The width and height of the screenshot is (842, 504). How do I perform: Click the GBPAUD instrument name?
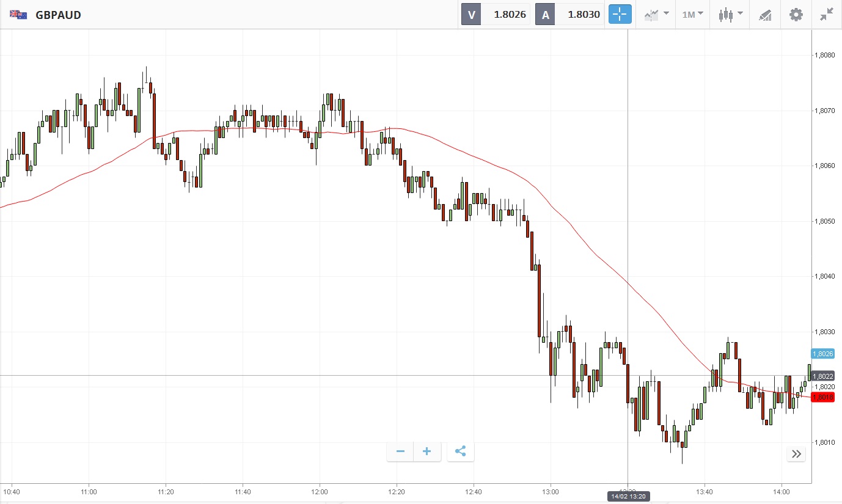[58, 15]
